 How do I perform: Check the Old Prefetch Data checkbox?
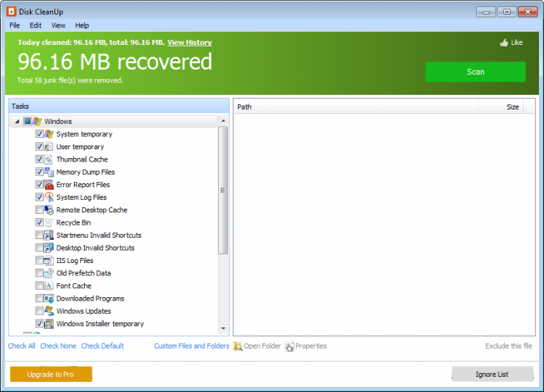(x=39, y=273)
